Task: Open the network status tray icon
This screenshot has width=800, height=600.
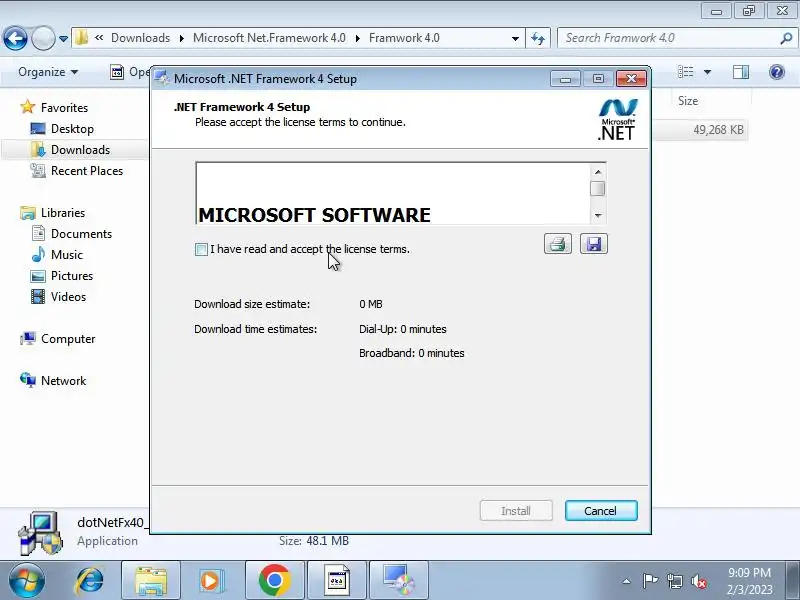Action: pos(675,581)
